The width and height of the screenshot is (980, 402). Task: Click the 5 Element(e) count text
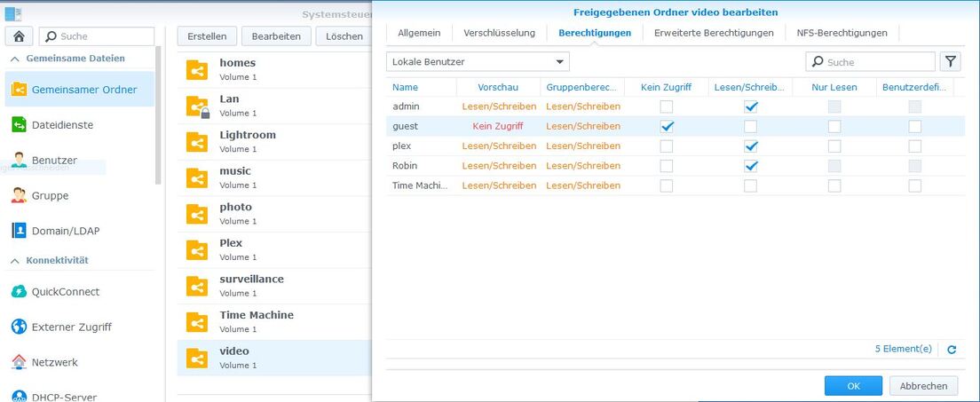pyautogui.click(x=903, y=349)
